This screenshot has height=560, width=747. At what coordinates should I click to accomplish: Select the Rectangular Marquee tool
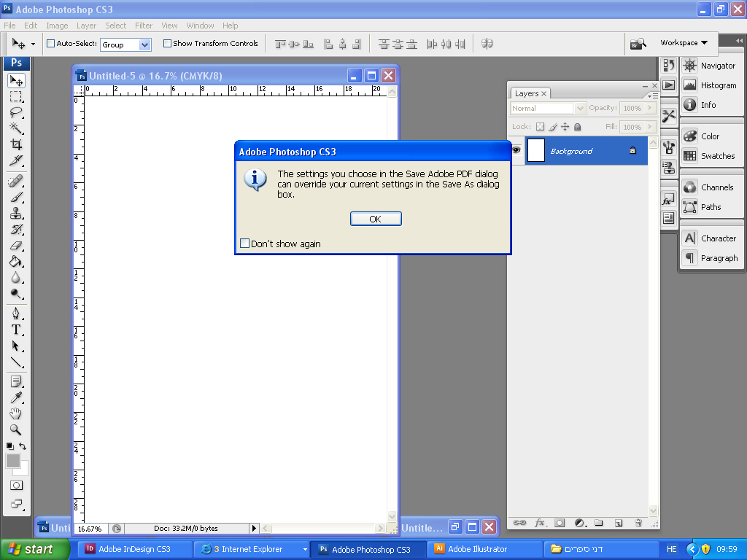16,97
